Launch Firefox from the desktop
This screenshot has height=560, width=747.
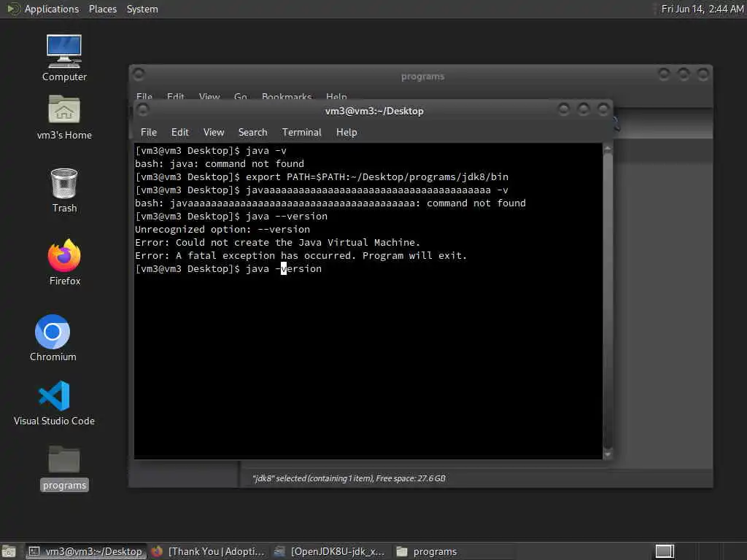coord(64,262)
